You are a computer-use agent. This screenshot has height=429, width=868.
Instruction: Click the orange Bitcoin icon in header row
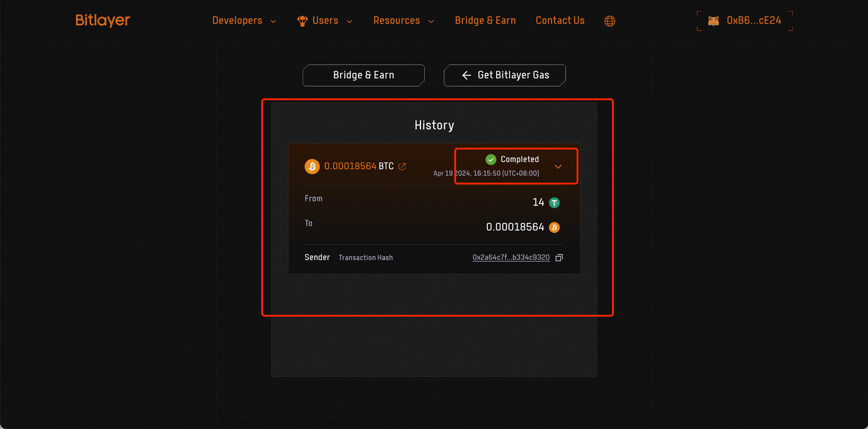(x=312, y=166)
